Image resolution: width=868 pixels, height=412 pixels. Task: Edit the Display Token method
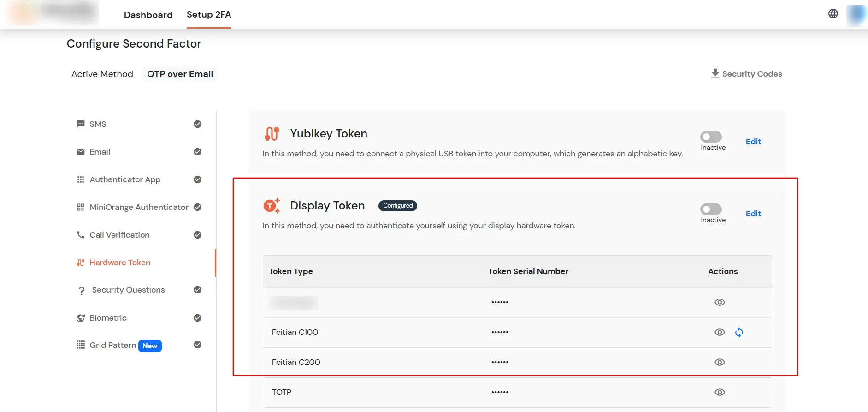click(753, 214)
